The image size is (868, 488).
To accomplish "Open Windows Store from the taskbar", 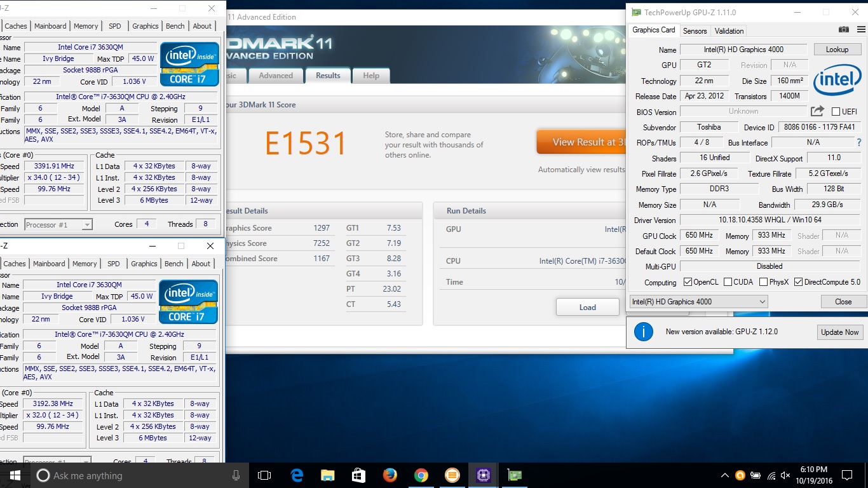I will click(x=358, y=475).
